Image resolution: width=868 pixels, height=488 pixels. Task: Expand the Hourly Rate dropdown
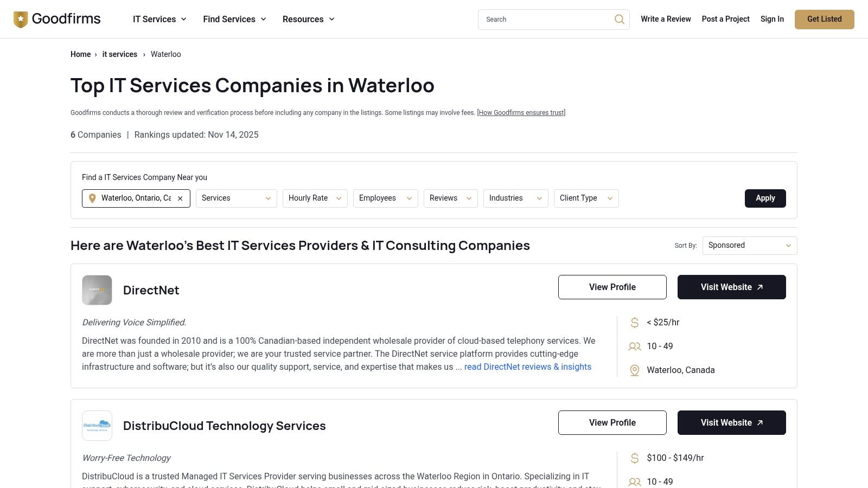(x=315, y=198)
